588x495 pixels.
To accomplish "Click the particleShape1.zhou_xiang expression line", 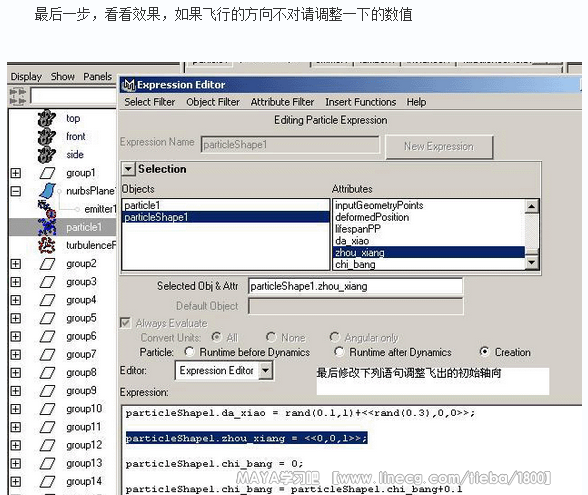I will pyautogui.click(x=246, y=438).
